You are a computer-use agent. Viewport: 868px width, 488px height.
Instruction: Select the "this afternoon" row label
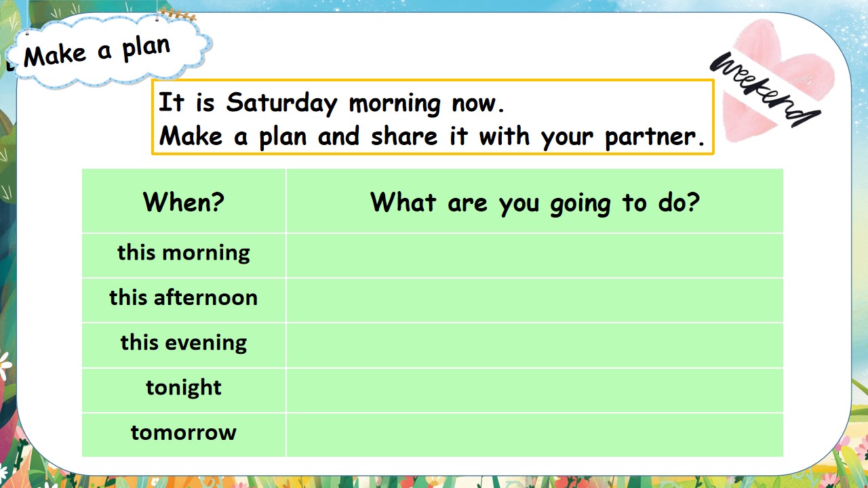pos(184,298)
